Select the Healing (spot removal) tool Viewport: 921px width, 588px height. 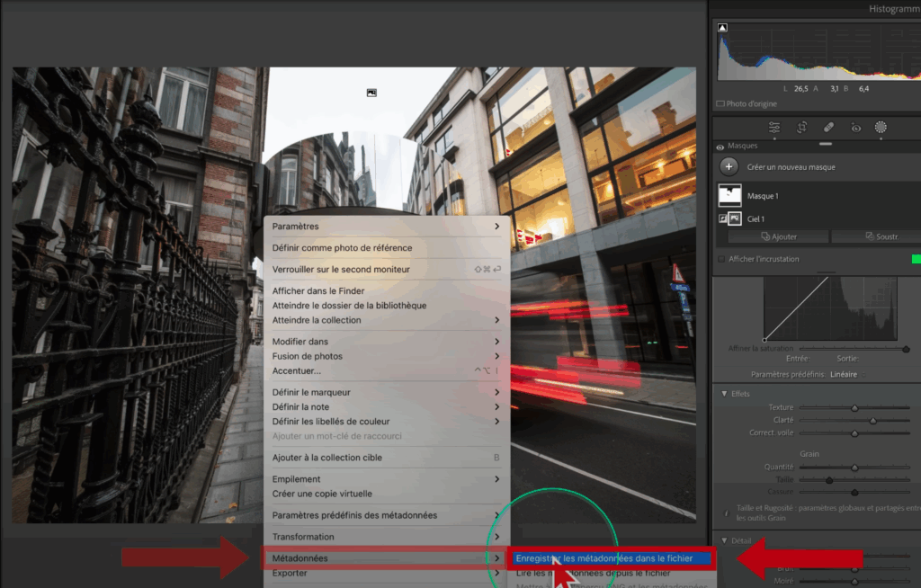coord(829,128)
